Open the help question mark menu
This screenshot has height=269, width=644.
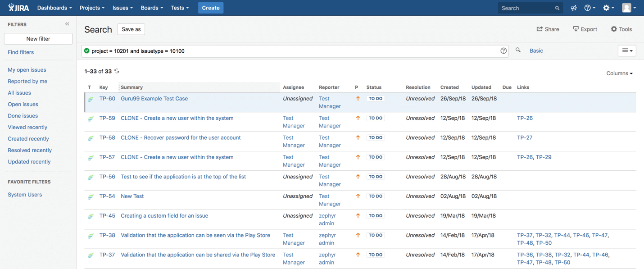click(589, 8)
